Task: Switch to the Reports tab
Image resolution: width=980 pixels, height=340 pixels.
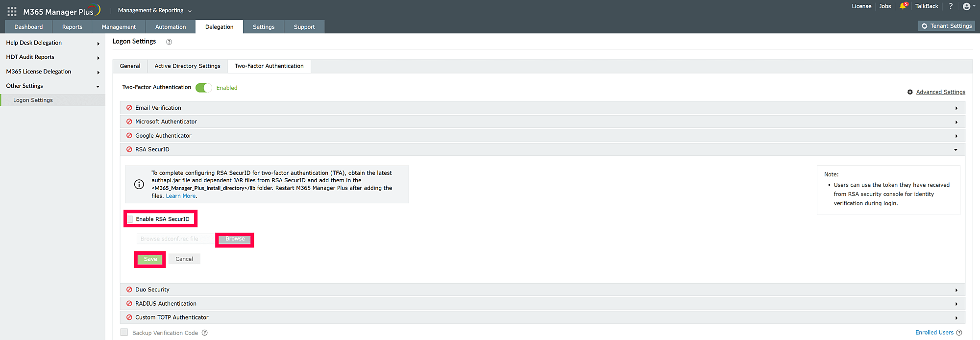Action: click(72, 27)
